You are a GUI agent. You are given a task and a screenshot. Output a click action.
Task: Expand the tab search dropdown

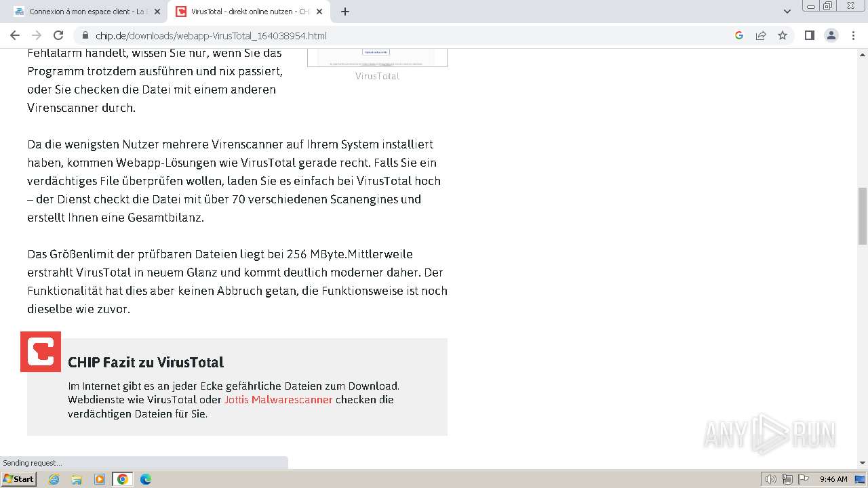click(787, 12)
